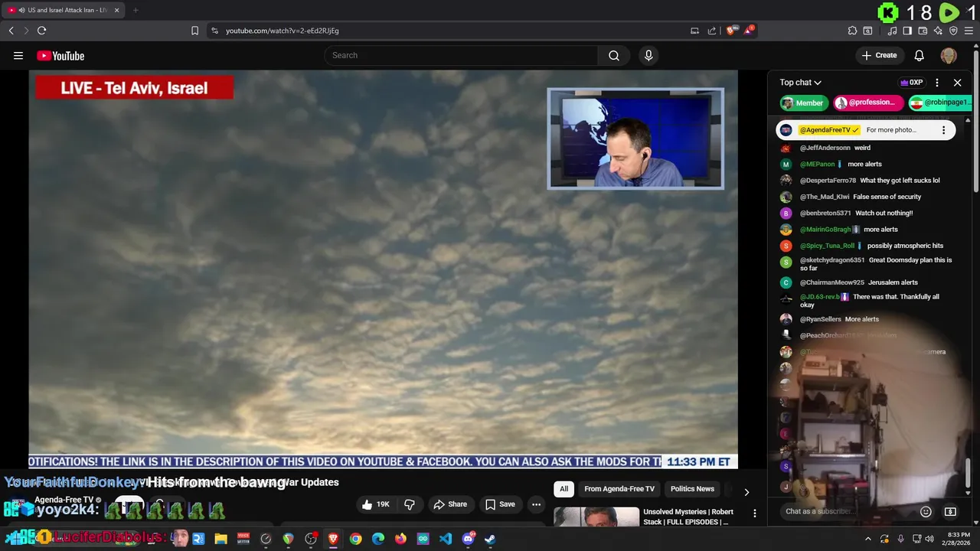Save the video to playlist
980x551 pixels.
[500, 504]
